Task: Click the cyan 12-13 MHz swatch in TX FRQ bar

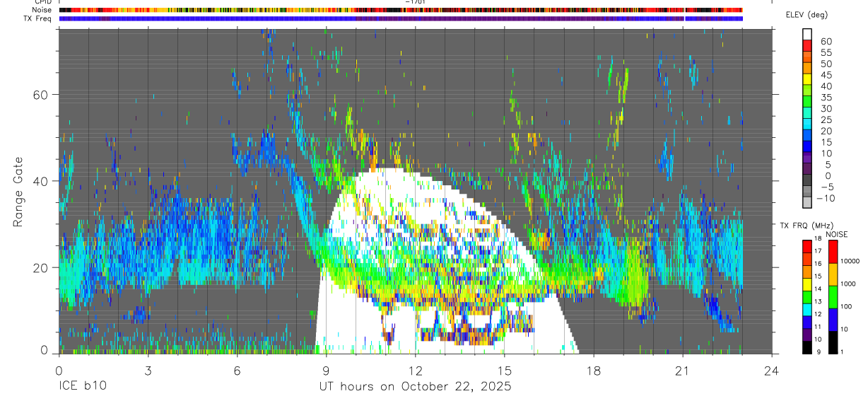Action: coord(807,309)
